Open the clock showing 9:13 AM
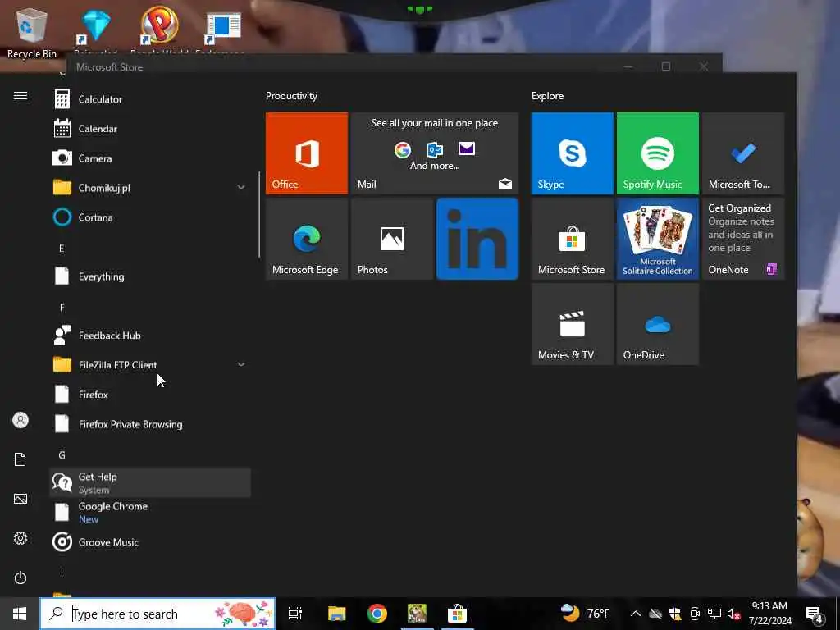The height and width of the screenshot is (630, 840). coord(769,614)
